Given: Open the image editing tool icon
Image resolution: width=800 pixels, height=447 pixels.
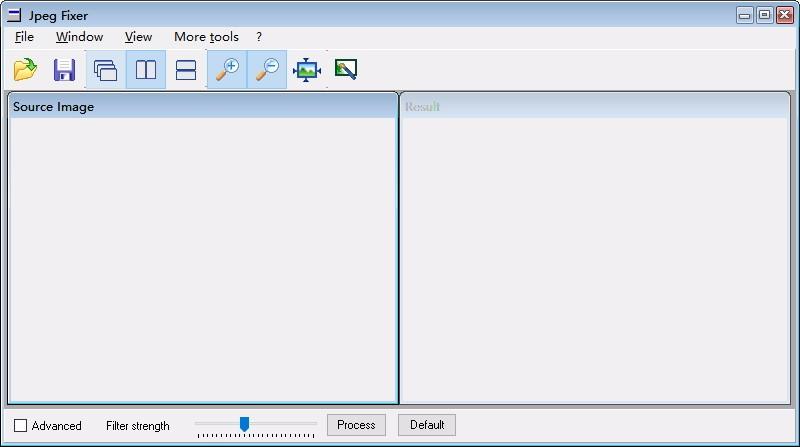Looking at the screenshot, I should click(x=346, y=69).
